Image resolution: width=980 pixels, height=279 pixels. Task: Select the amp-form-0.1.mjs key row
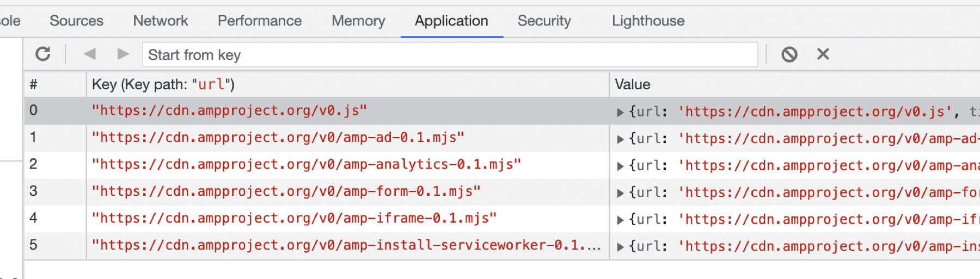286,191
